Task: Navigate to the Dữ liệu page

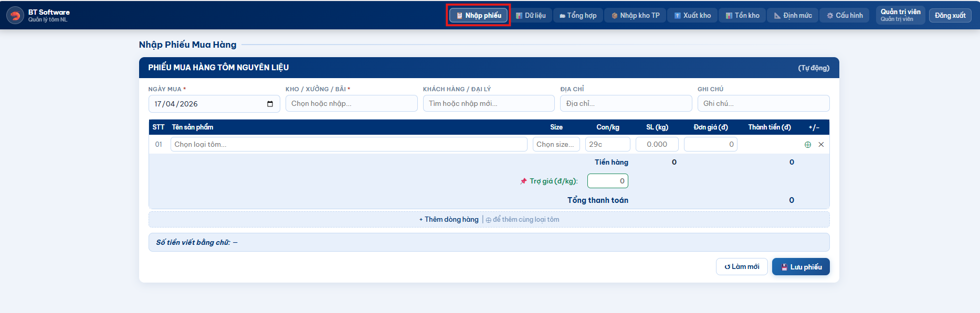Action: [531, 16]
